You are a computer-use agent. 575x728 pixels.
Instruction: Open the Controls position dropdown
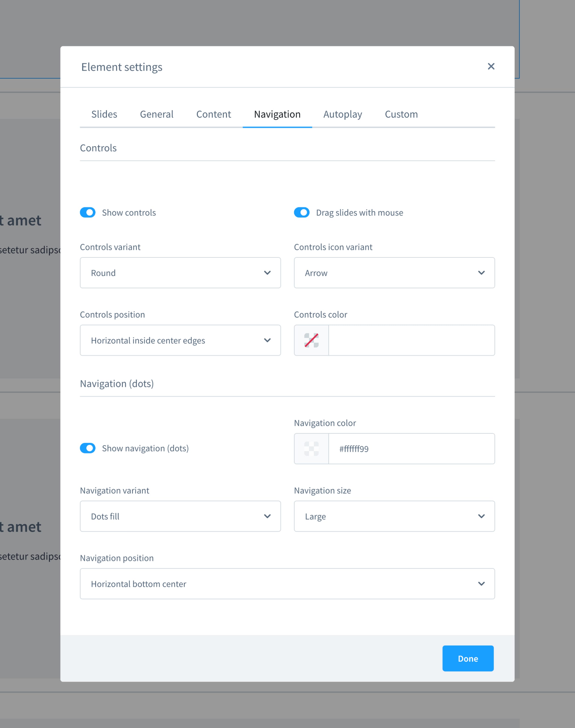[x=180, y=340]
